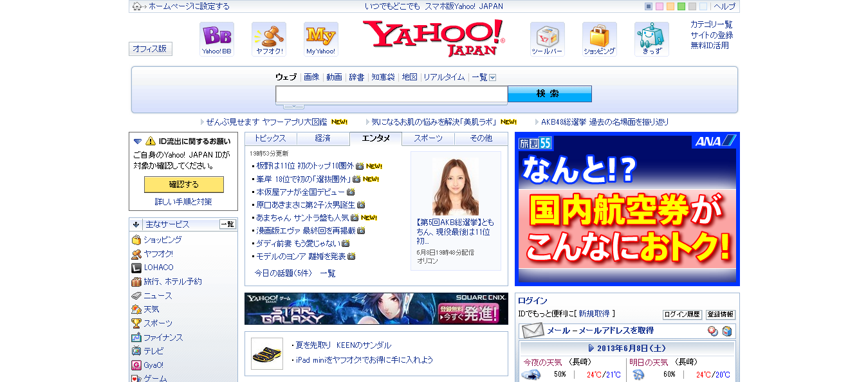Click the オフィス版 button
The width and height of the screenshot is (868, 382).
point(151,49)
